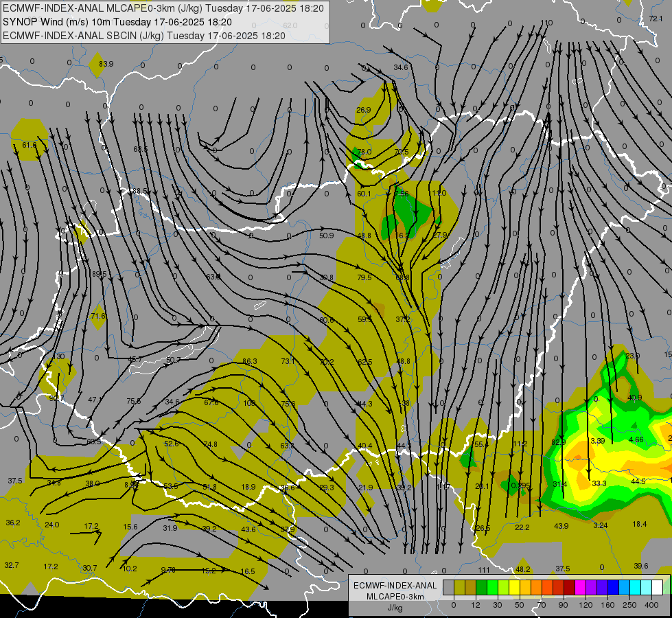Click the map value 83.9

[106, 64]
